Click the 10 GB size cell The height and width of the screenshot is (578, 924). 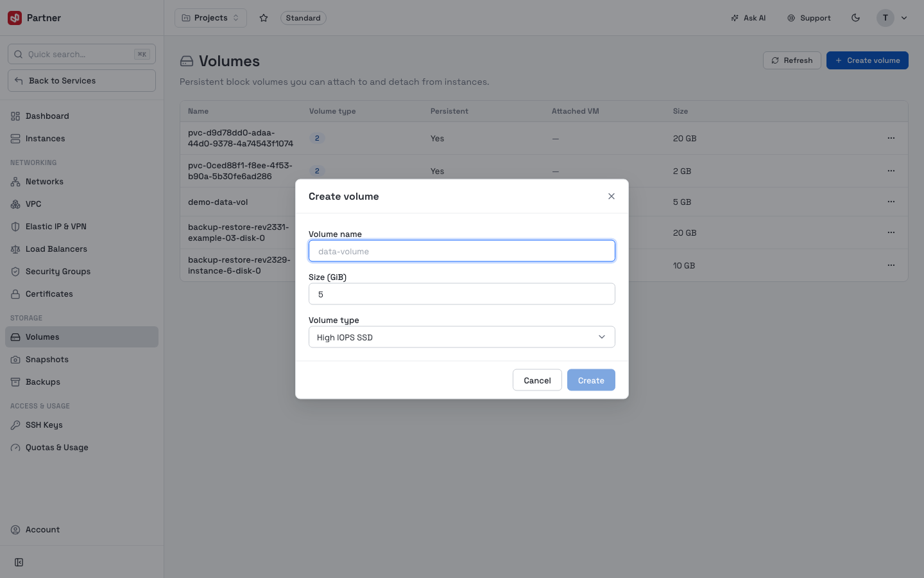point(684,265)
